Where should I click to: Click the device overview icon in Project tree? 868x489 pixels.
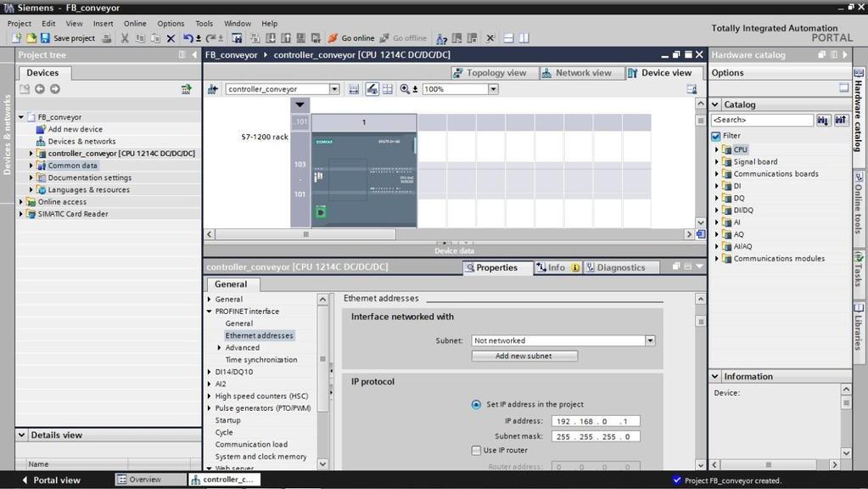(x=186, y=89)
